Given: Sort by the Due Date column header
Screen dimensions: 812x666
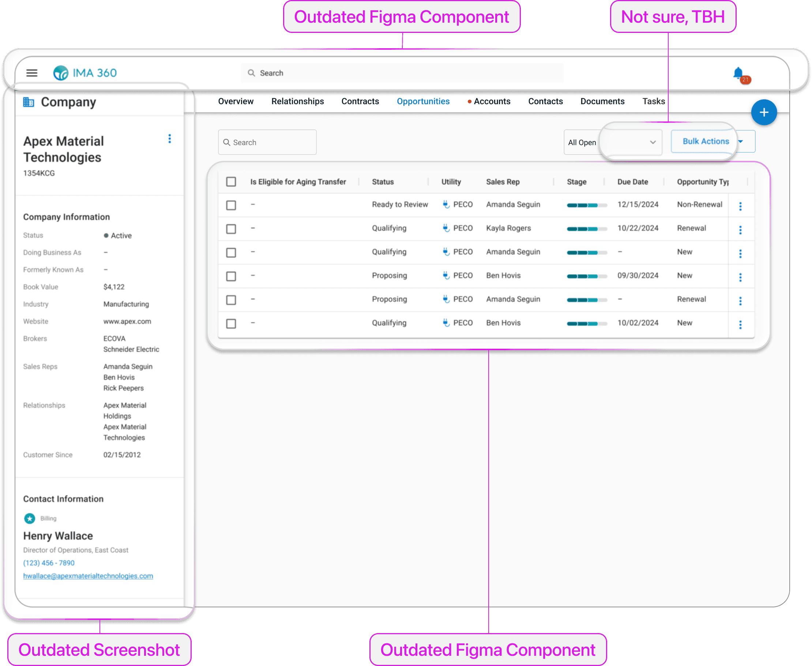Looking at the screenshot, I should [x=632, y=182].
